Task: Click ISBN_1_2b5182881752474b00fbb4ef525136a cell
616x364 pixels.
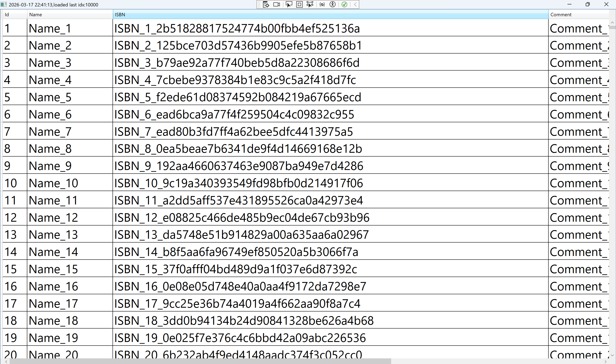Action: pyautogui.click(x=331, y=28)
